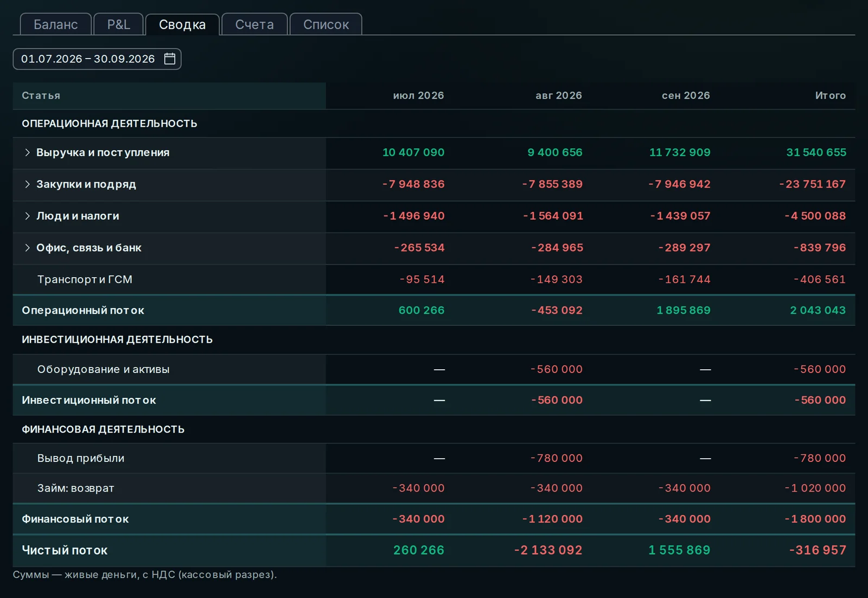The image size is (868, 598).
Task: Click payroll value -1 439 057 for September
Action: [680, 216]
